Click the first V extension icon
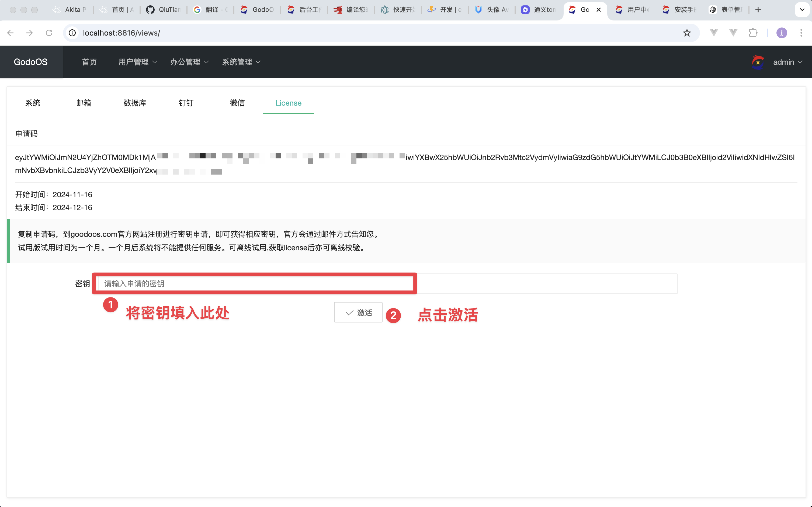The width and height of the screenshot is (812, 507). pos(714,33)
